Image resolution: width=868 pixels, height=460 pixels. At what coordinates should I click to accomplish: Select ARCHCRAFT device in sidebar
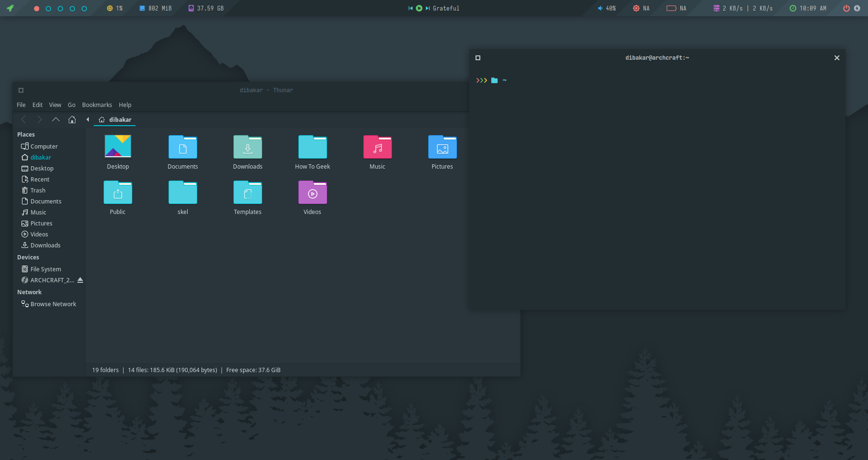[48, 280]
